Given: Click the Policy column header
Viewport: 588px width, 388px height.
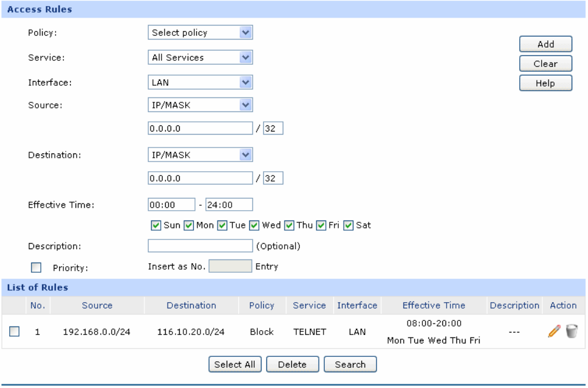Looking at the screenshot, I should (262, 306).
